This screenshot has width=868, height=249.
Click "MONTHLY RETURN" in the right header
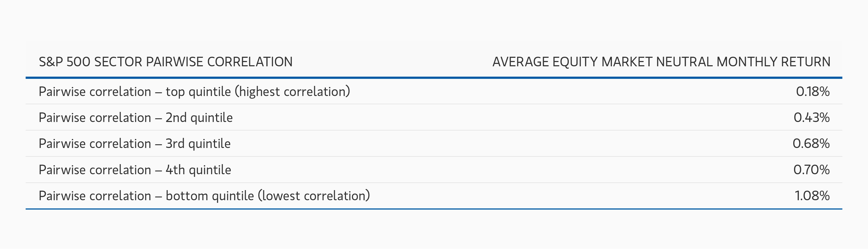pyautogui.click(x=773, y=62)
